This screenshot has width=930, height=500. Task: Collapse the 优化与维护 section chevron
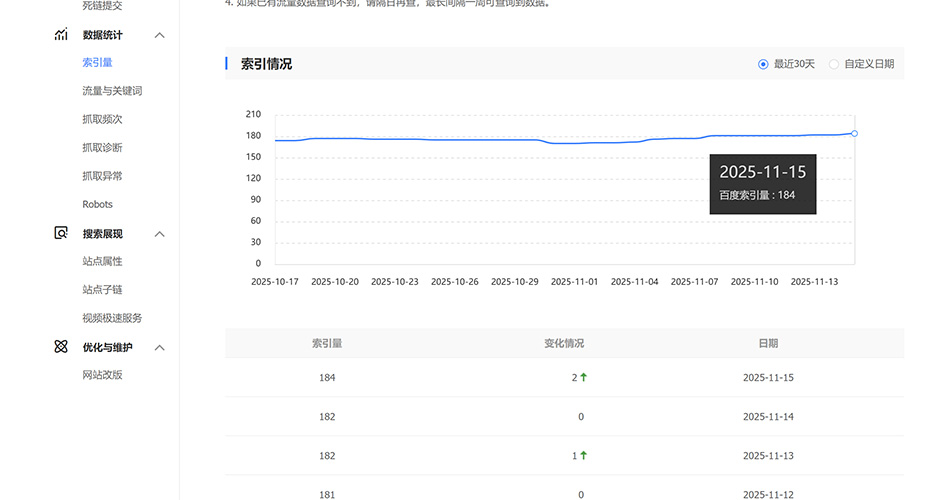[x=159, y=348]
